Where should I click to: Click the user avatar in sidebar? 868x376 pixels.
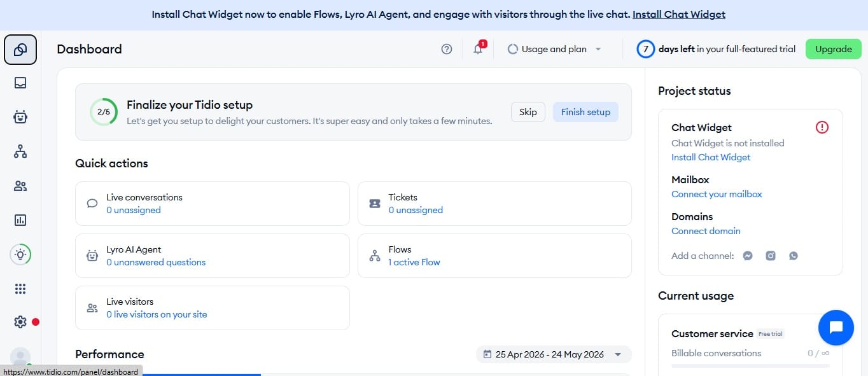tap(20, 357)
